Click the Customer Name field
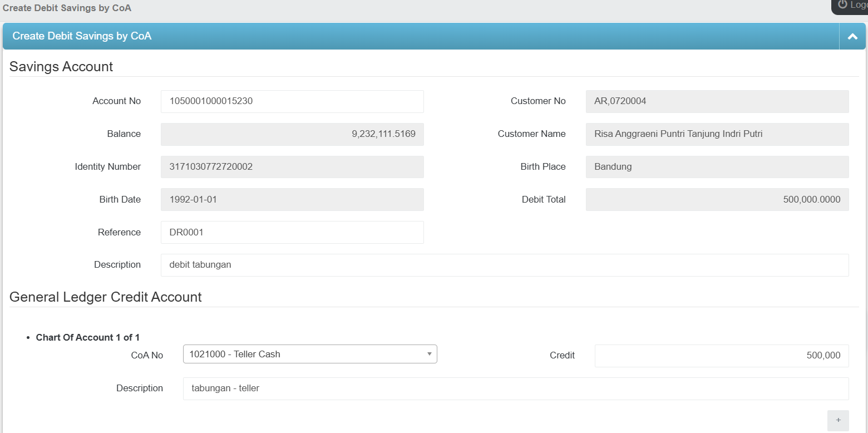 coord(717,134)
